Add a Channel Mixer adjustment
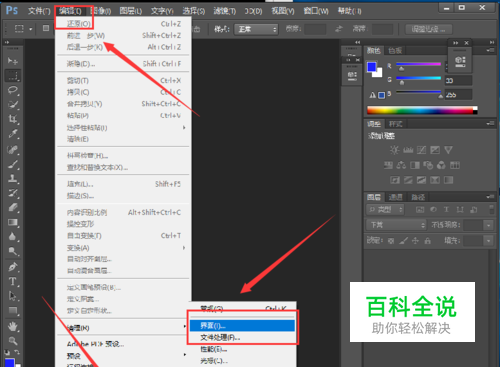The height and width of the screenshot is (367, 500). [441, 165]
